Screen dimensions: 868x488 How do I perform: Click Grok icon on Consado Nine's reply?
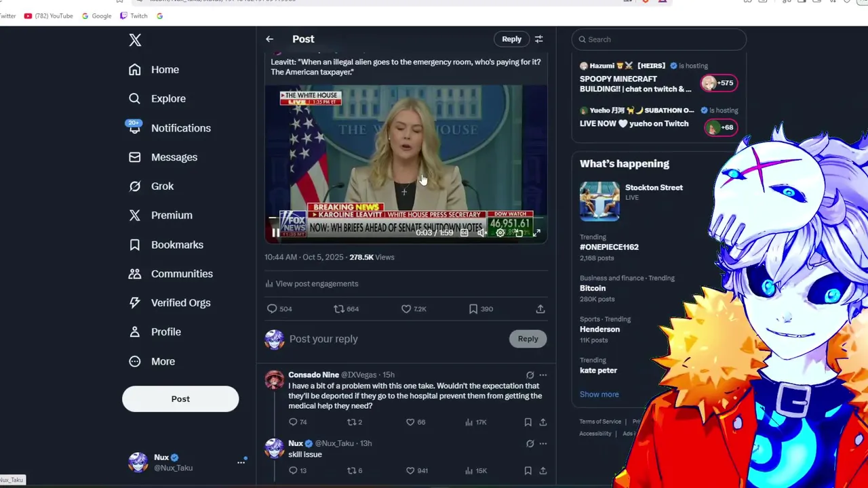530,375
